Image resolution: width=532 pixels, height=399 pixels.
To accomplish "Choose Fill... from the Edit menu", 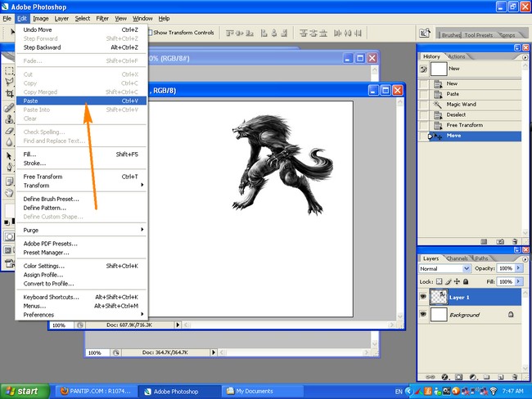I will tap(81, 155).
